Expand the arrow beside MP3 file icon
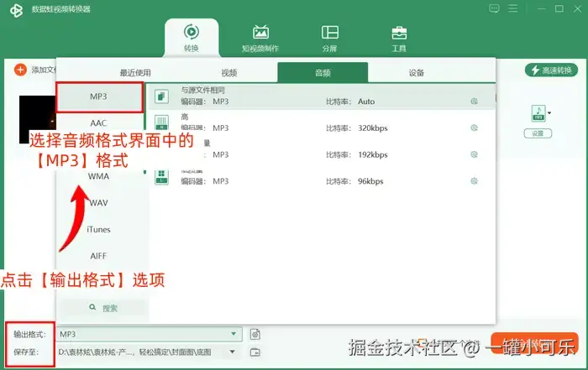588x370 pixels. click(549, 112)
